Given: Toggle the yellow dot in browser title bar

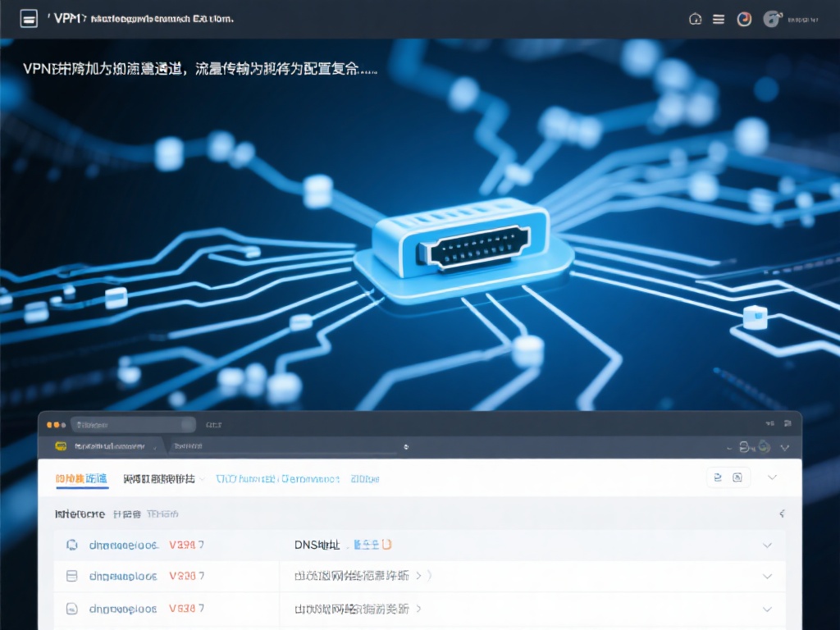Looking at the screenshot, I should point(57,425).
